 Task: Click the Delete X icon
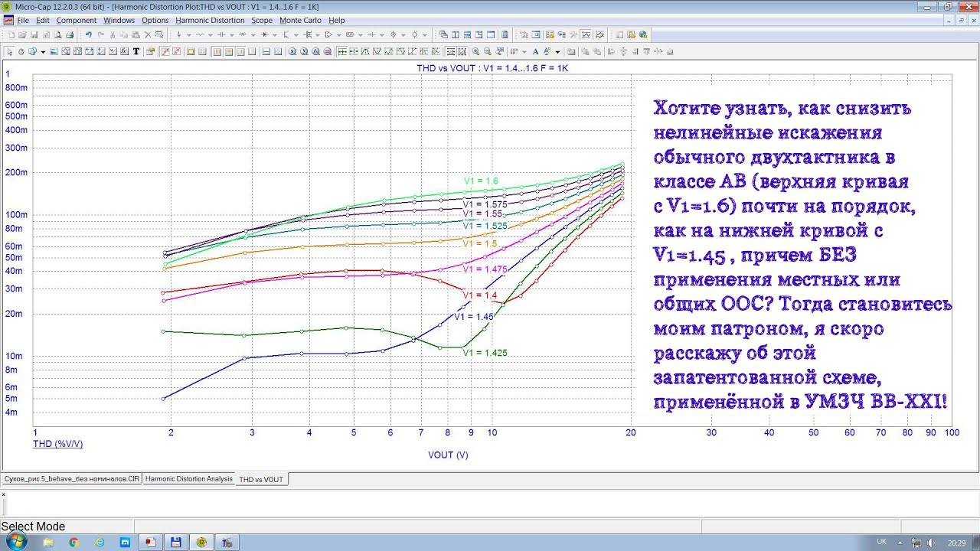click(147, 35)
